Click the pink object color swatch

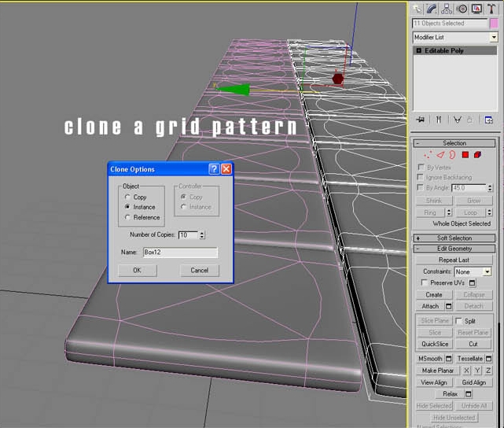point(494,24)
